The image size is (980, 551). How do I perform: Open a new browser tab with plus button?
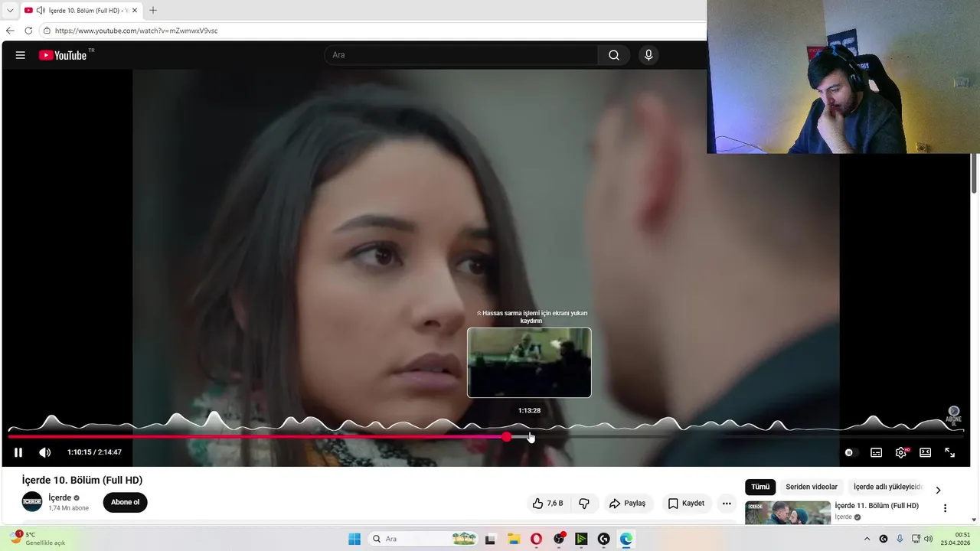tap(152, 10)
